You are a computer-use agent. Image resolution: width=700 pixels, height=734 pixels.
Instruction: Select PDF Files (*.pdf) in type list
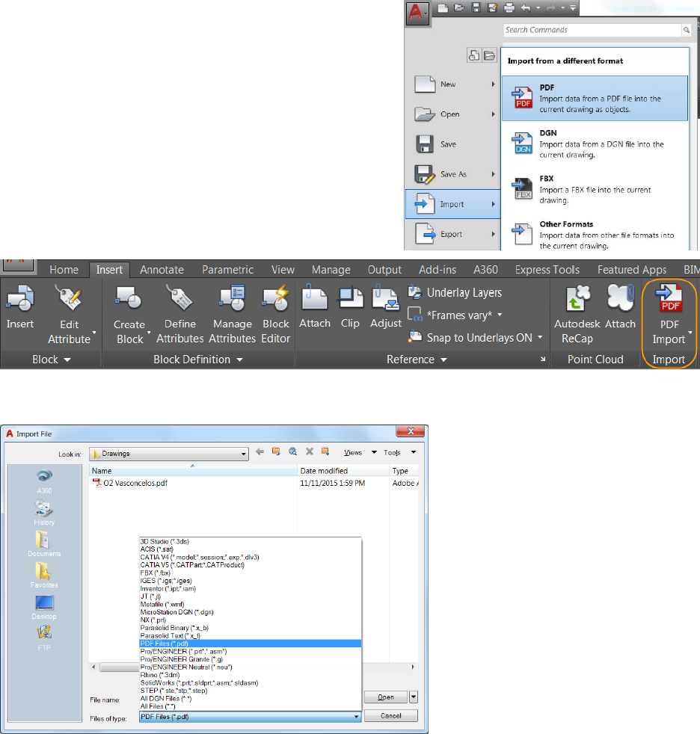(251, 644)
